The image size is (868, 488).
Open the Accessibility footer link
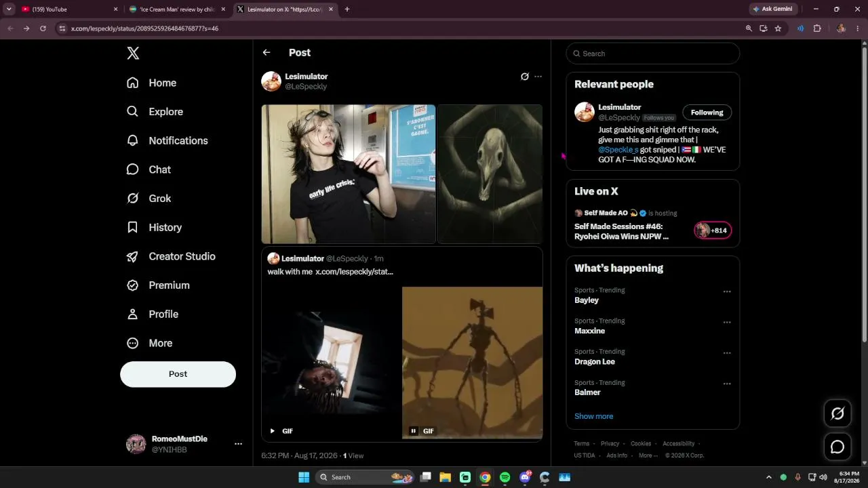[x=679, y=444]
